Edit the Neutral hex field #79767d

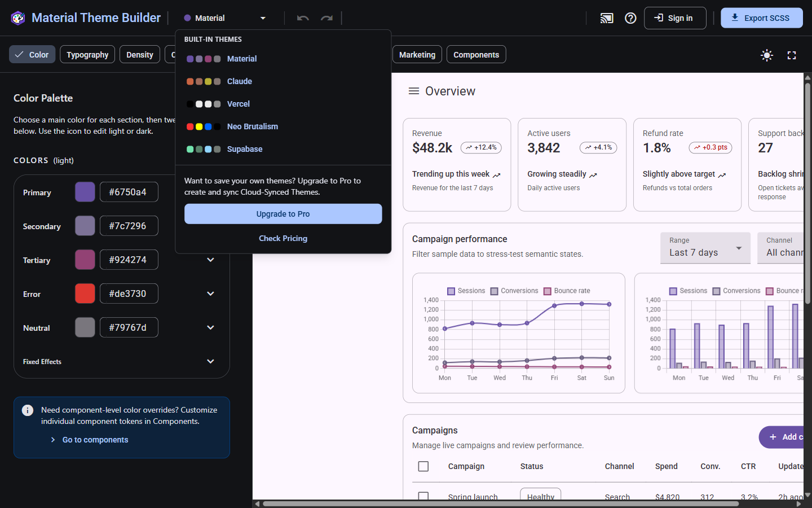click(129, 327)
